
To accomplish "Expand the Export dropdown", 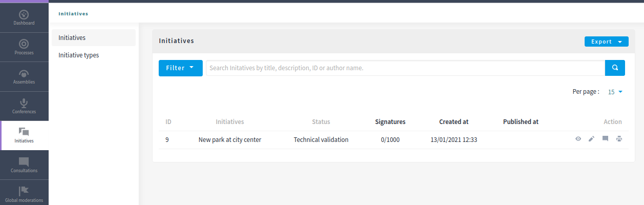I will point(606,42).
